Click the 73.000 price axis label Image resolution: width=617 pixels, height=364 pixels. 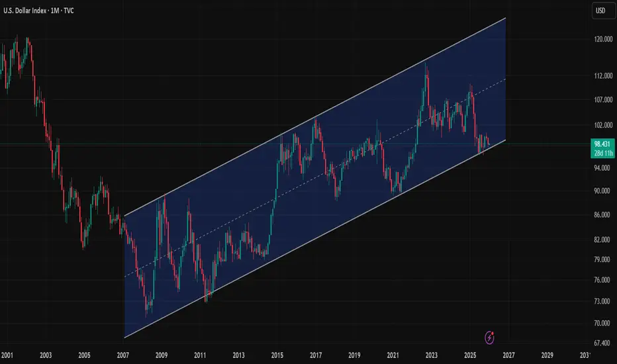click(603, 301)
